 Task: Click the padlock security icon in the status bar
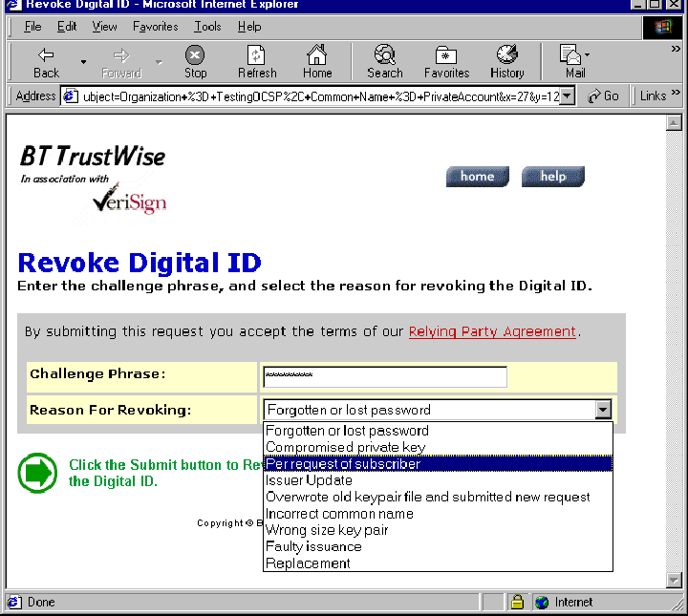(517, 602)
